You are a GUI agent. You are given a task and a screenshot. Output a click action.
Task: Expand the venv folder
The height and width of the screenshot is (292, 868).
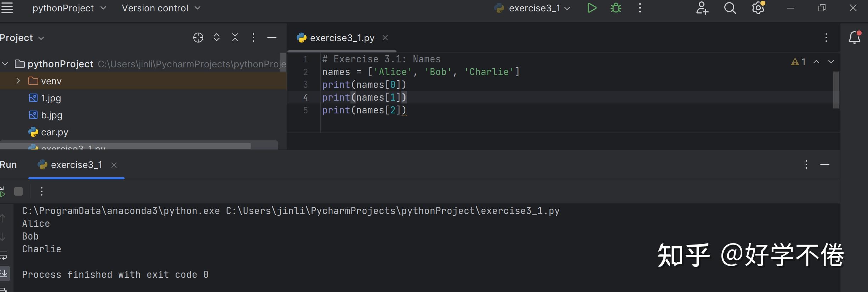18,81
